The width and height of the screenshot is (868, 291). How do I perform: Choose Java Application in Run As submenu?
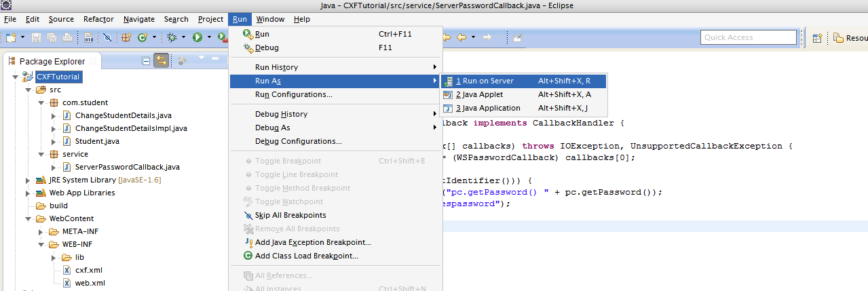[x=487, y=108]
